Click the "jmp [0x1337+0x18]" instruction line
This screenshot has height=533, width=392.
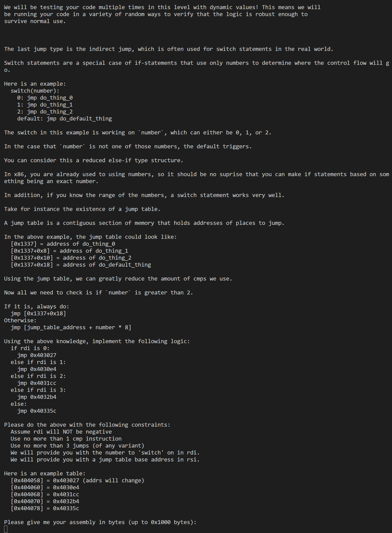38,313
